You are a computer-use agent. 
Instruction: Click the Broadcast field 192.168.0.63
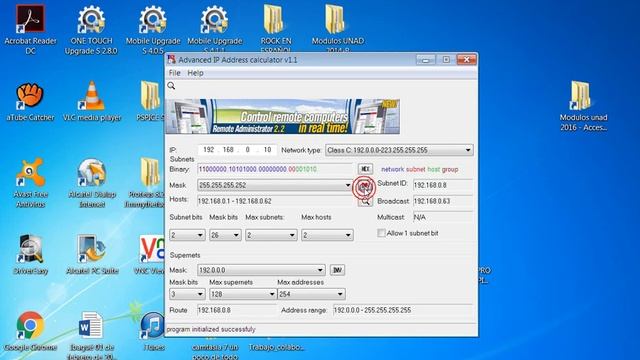443,201
